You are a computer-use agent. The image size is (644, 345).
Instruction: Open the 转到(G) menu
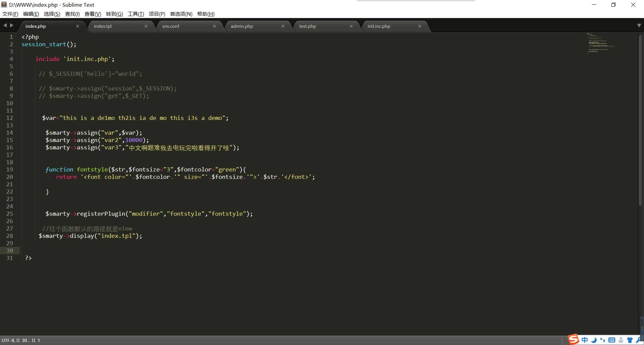(x=114, y=14)
